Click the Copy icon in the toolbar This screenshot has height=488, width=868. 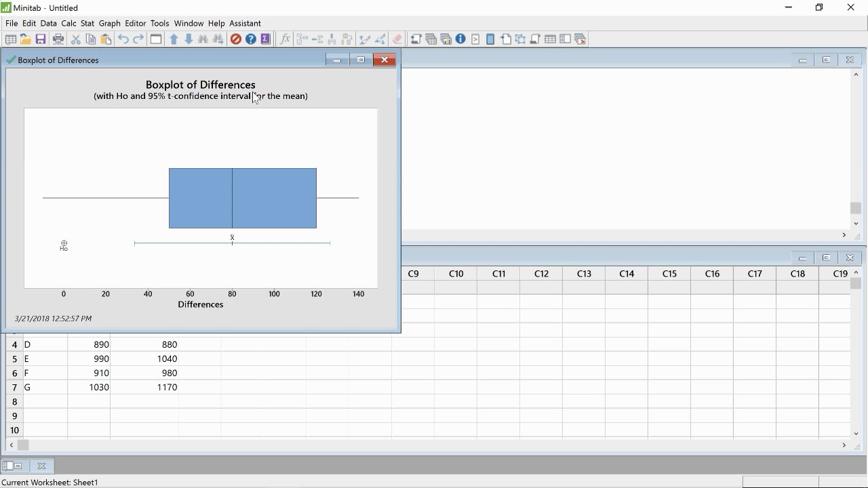(91, 39)
